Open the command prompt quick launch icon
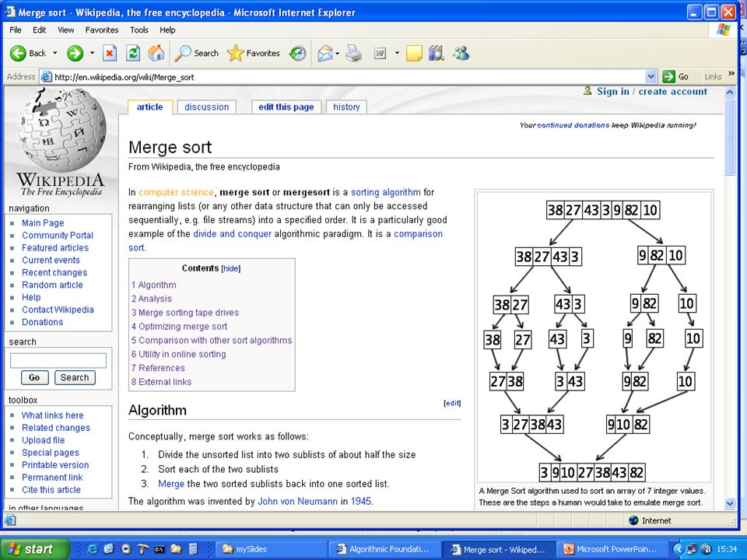The width and height of the screenshot is (747, 560). point(159,549)
